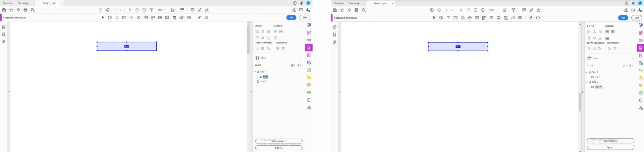Zoom in plus icon in left window

tap(151, 10)
